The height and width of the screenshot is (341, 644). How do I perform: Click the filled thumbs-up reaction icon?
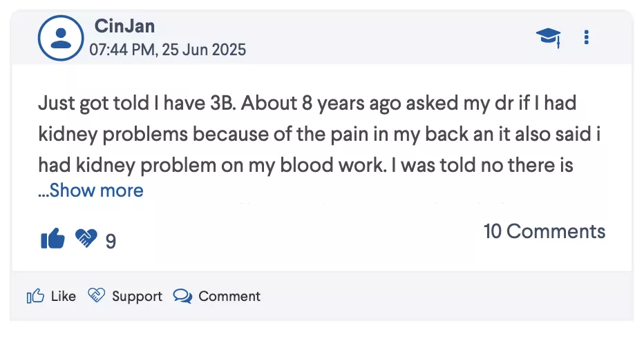point(53,239)
